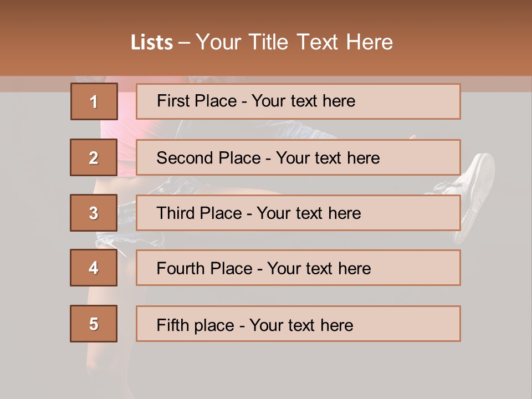Select the 'Third Place' text bar

coord(298,213)
